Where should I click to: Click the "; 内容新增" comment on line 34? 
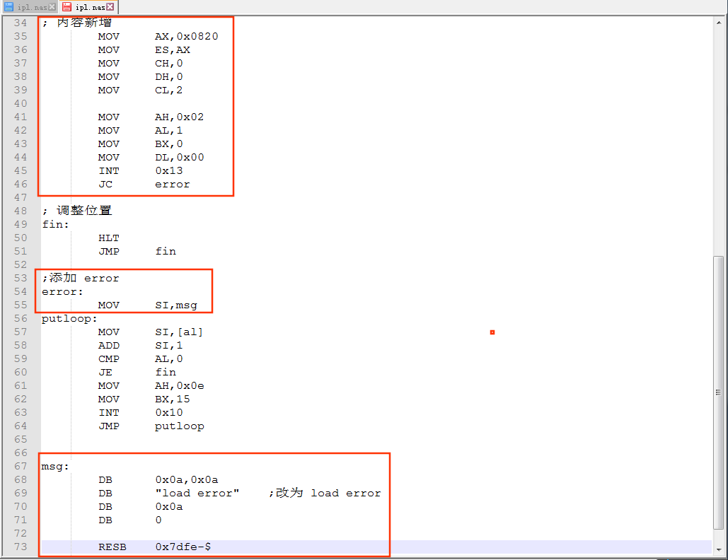click(x=77, y=23)
